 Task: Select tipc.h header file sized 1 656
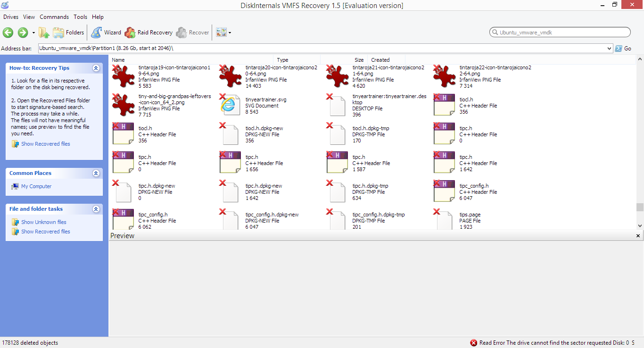pos(230,162)
